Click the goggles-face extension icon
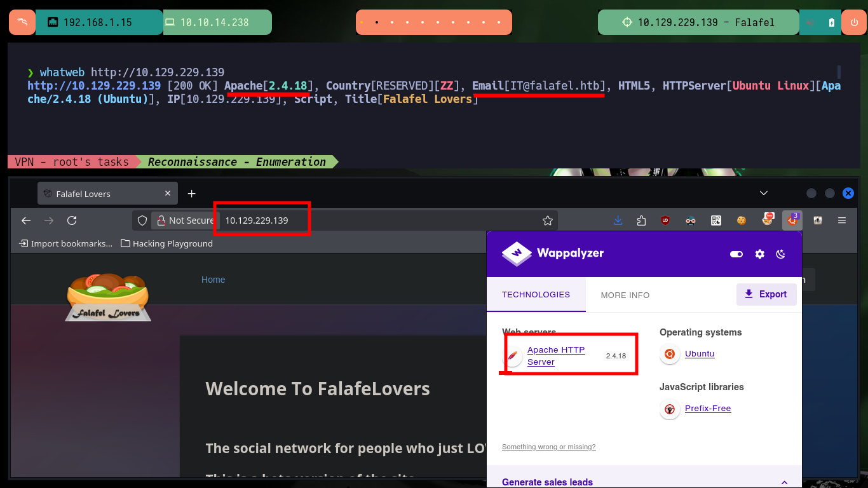Viewport: 868px width, 488px height. (691, 220)
